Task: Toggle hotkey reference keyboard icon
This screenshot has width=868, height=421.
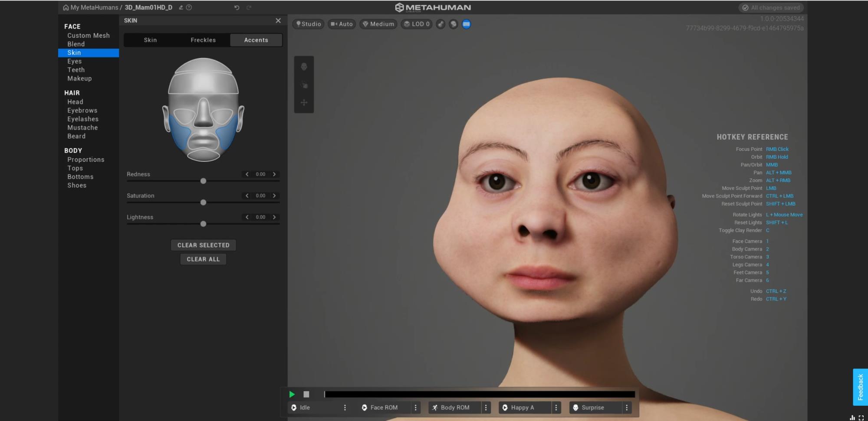Action: point(467,24)
